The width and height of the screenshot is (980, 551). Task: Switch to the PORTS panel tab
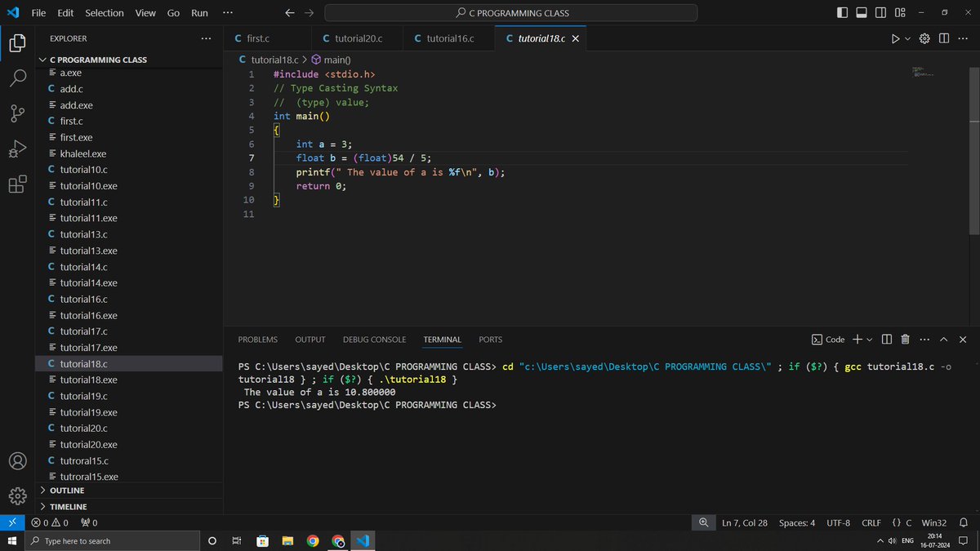coord(491,340)
